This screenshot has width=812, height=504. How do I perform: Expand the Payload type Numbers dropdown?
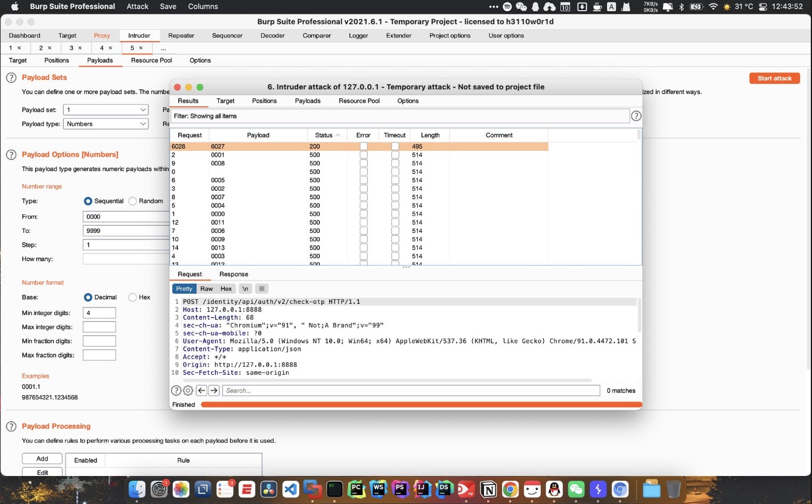pos(106,124)
